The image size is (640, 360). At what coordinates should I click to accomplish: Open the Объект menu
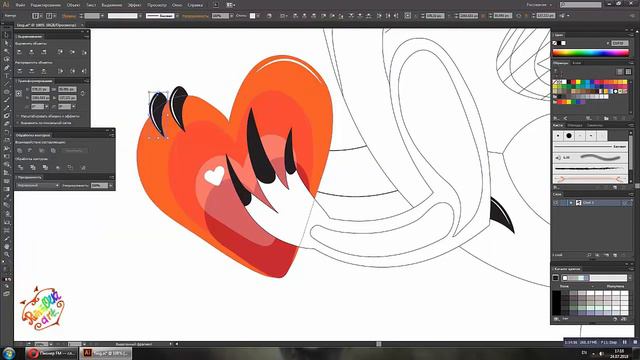(73, 5)
